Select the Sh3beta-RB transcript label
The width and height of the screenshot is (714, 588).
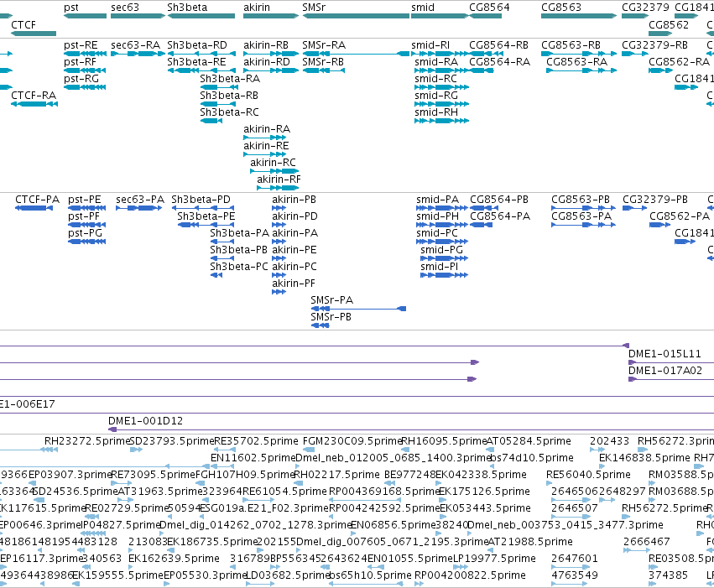(x=229, y=96)
